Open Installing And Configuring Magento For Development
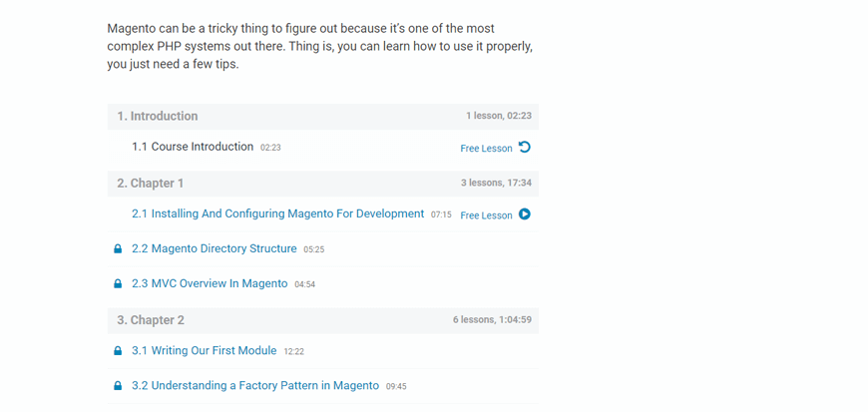868x412 pixels. tap(277, 213)
